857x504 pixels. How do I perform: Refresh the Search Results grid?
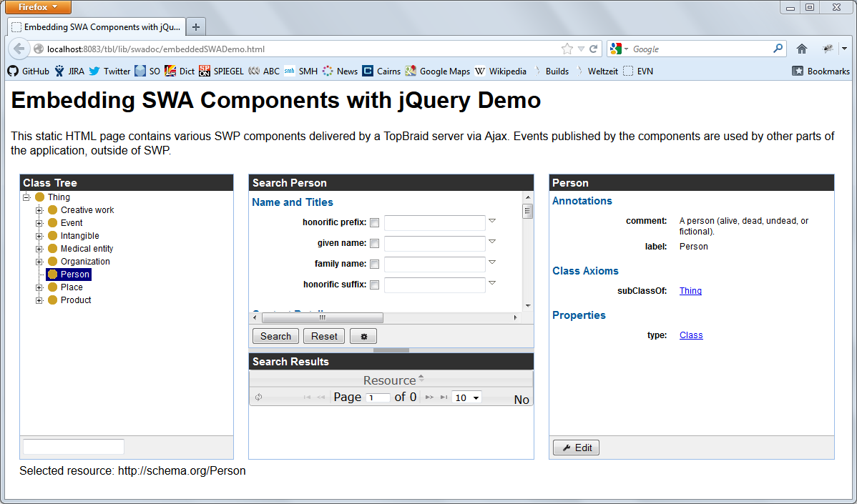tap(258, 397)
